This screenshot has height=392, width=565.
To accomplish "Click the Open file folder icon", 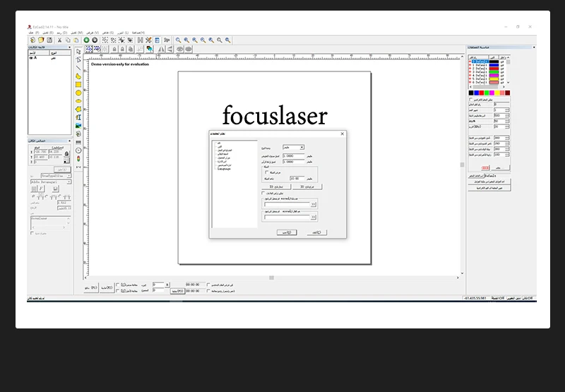I will click(x=41, y=40).
